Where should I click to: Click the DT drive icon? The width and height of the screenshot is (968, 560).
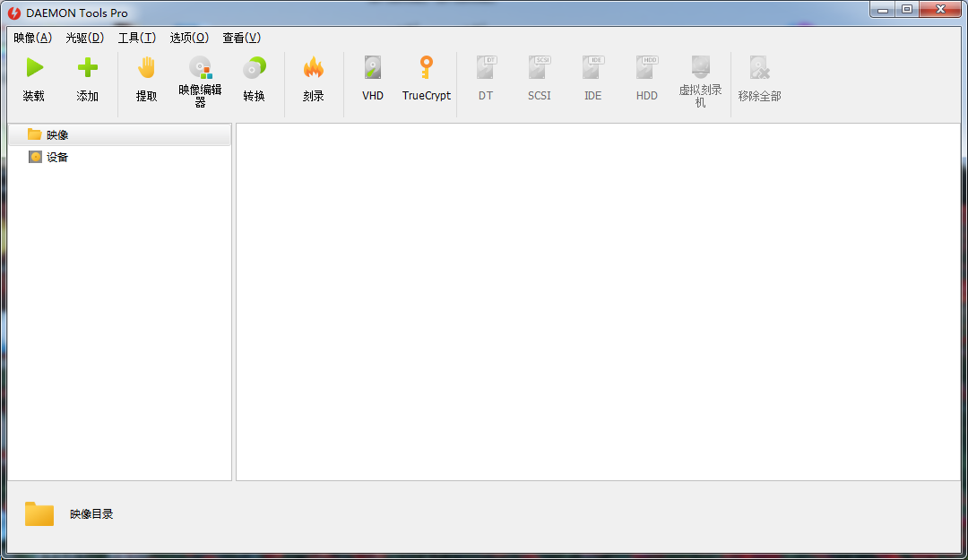[486, 67]
